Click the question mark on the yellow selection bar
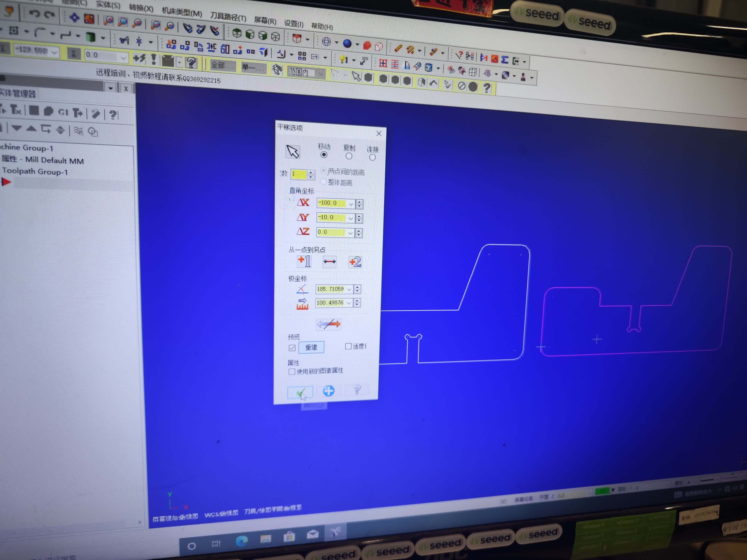 point(487,88)
